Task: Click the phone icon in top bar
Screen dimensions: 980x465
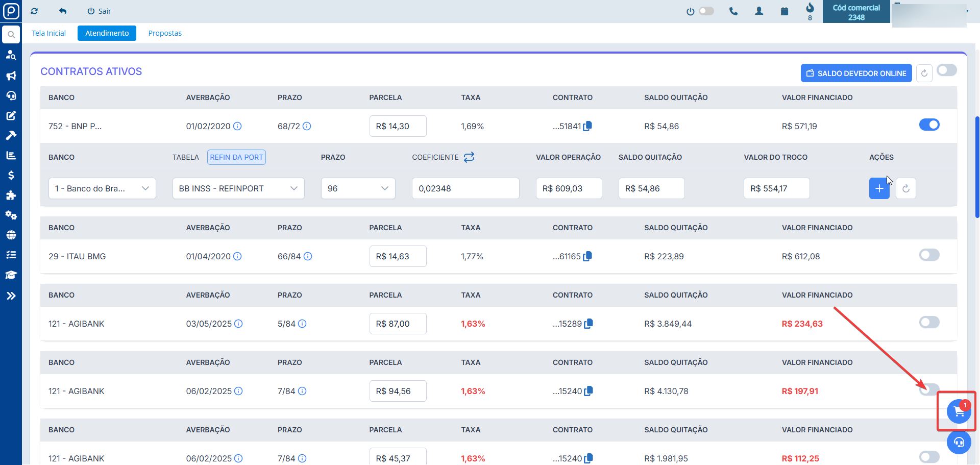Action: [733, 11]
